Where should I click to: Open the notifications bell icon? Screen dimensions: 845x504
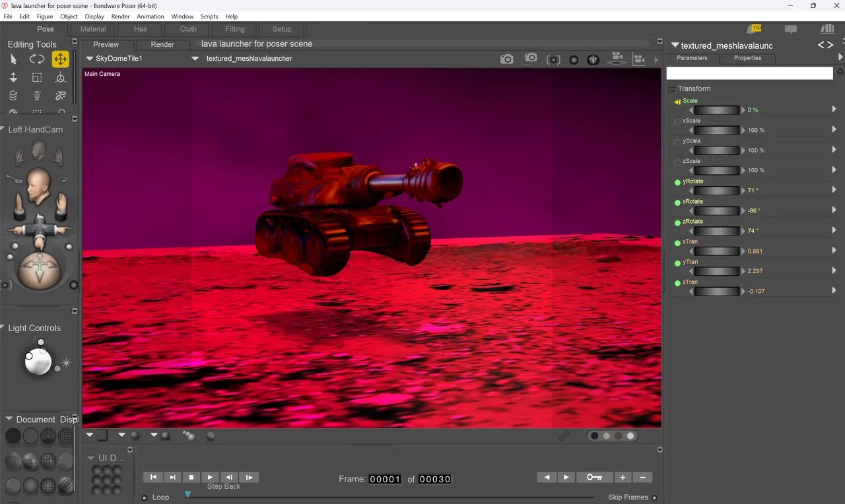753,29
